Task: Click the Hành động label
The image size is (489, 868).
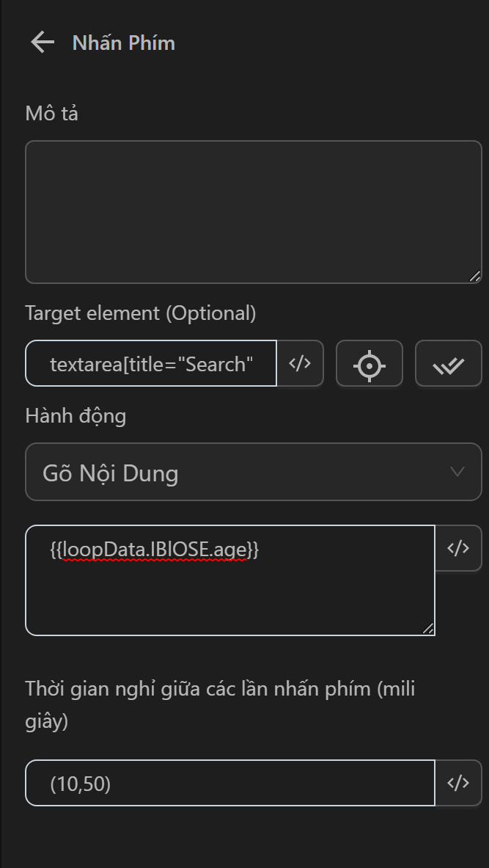Action: pyautogui.click(x=76, y=416)
